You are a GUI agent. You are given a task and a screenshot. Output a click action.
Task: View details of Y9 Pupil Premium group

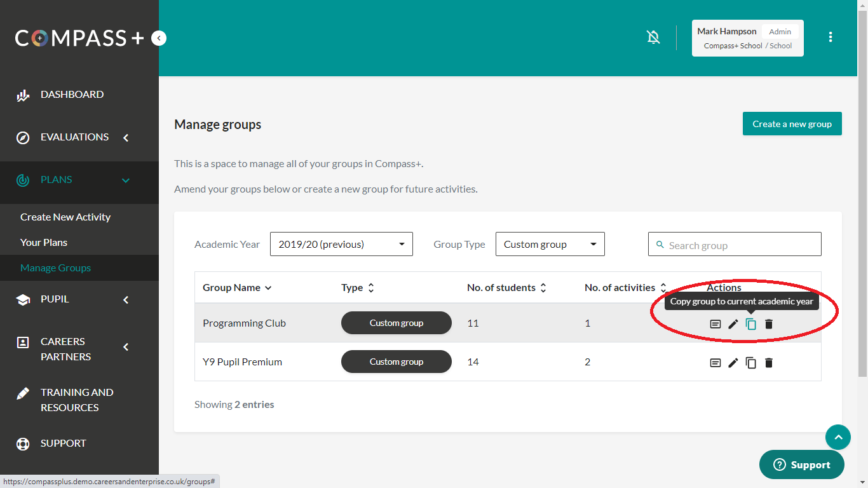coord(715,363)
